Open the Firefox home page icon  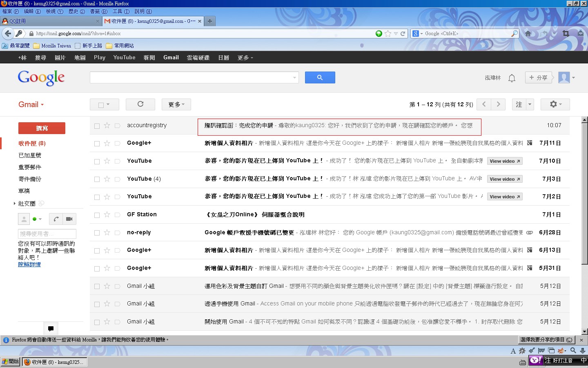click(528, 34)
